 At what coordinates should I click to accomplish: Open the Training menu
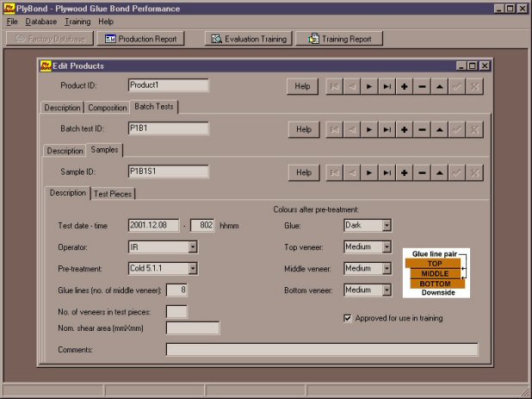click(x=77, y=22)
